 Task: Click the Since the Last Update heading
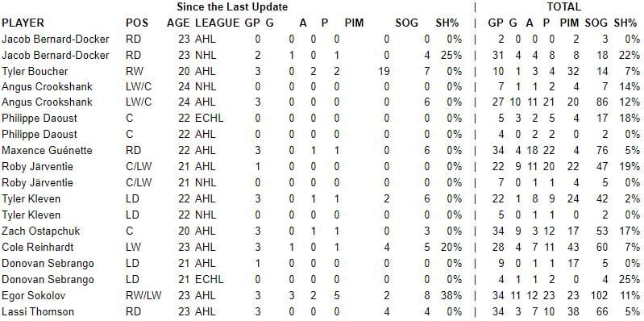coord(232,7)
